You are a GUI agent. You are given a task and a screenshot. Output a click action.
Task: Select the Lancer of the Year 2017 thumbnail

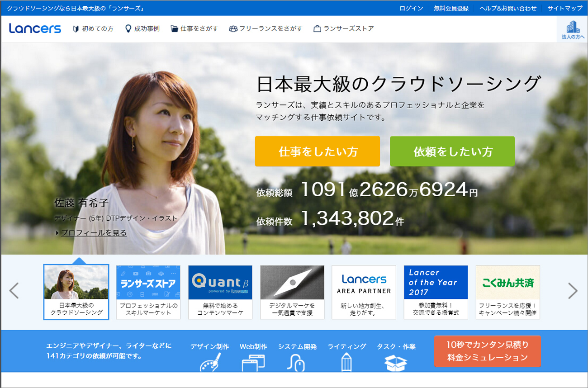point(436,292)
